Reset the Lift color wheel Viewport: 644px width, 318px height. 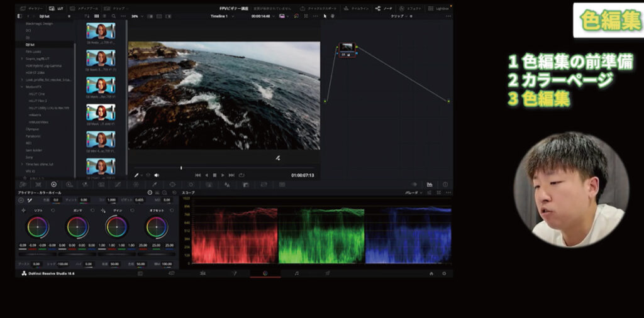(53, 210)
